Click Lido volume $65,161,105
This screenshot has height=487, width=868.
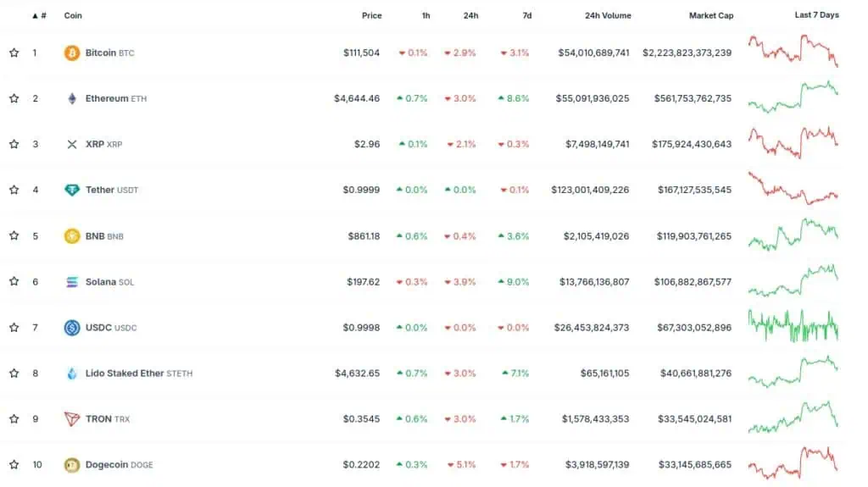(605, 373)
